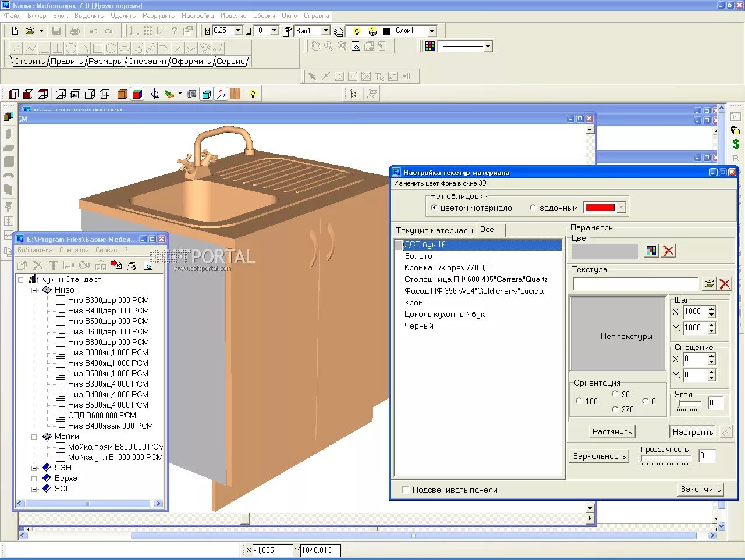Click the Растянуть button
Image resolution: width=745 pixels, height=560 pixels.
pyautogui.click(x=612, y=431)
